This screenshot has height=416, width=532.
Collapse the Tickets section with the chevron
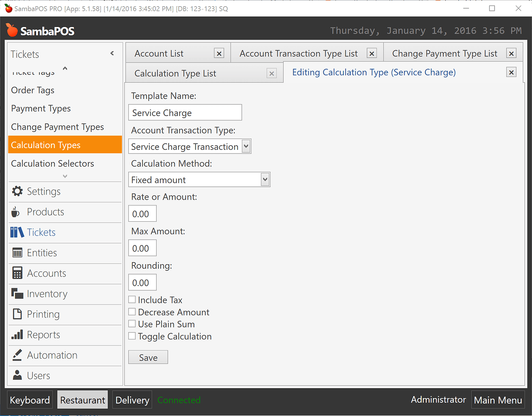(112, 53)
